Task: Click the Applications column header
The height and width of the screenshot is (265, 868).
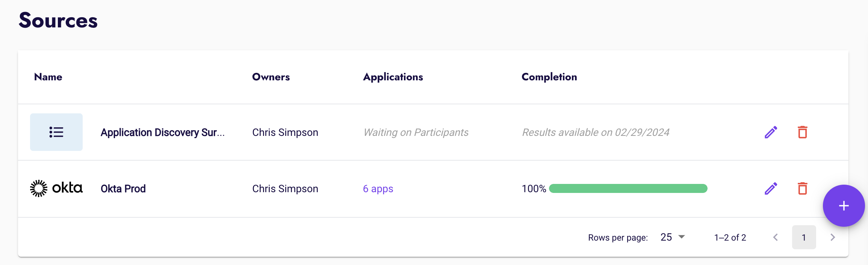Action: tap(393, 77)
